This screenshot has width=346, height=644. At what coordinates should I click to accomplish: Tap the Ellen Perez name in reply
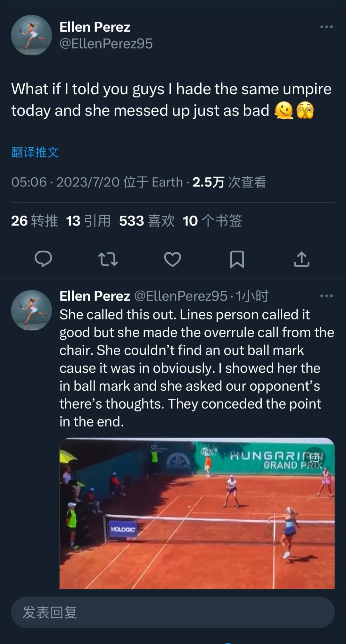pyautogui.click(x=95, y=296)
